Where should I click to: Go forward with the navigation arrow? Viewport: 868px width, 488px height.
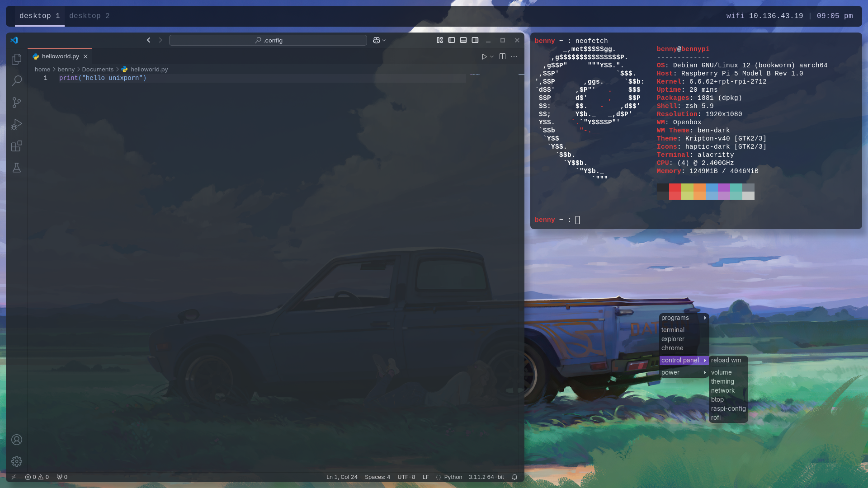coord(160,40)
